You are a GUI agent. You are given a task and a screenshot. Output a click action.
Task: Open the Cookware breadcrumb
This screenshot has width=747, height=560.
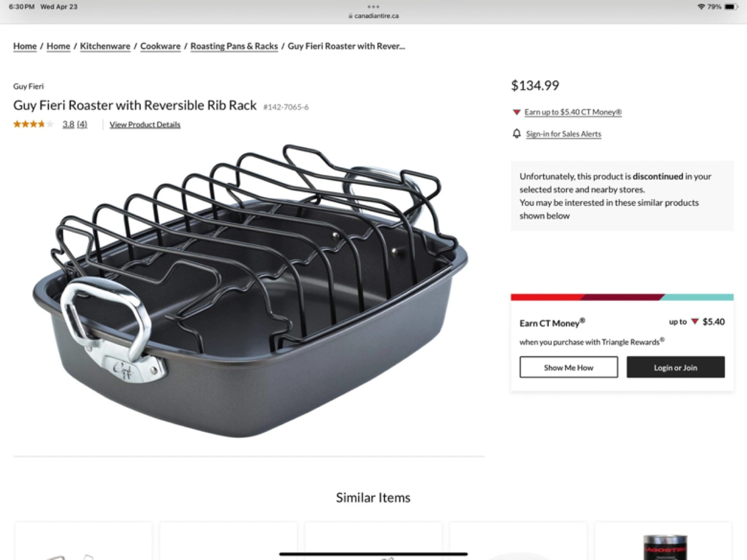click(160, 46)
